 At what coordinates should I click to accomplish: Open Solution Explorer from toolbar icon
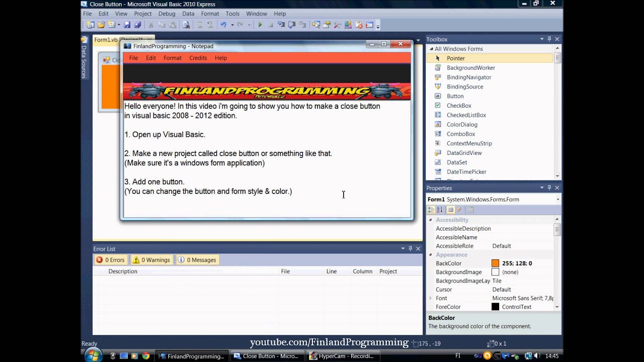[315, 25]
